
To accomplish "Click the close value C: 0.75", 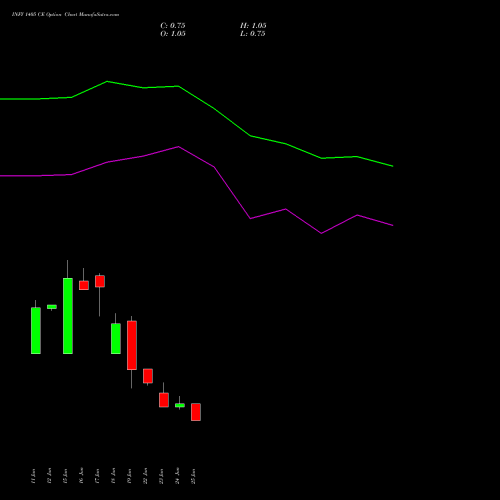I will pos(173,26).
